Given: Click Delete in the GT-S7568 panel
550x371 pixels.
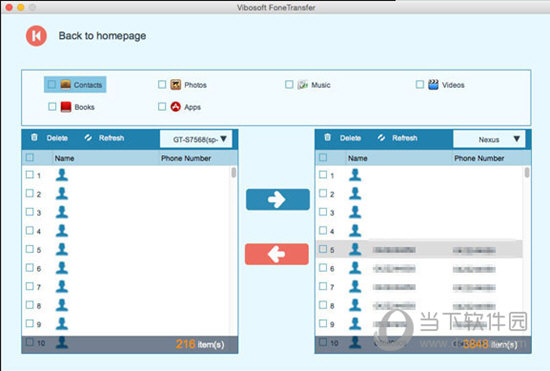Looking at the screenshot, I should point(57,138).
